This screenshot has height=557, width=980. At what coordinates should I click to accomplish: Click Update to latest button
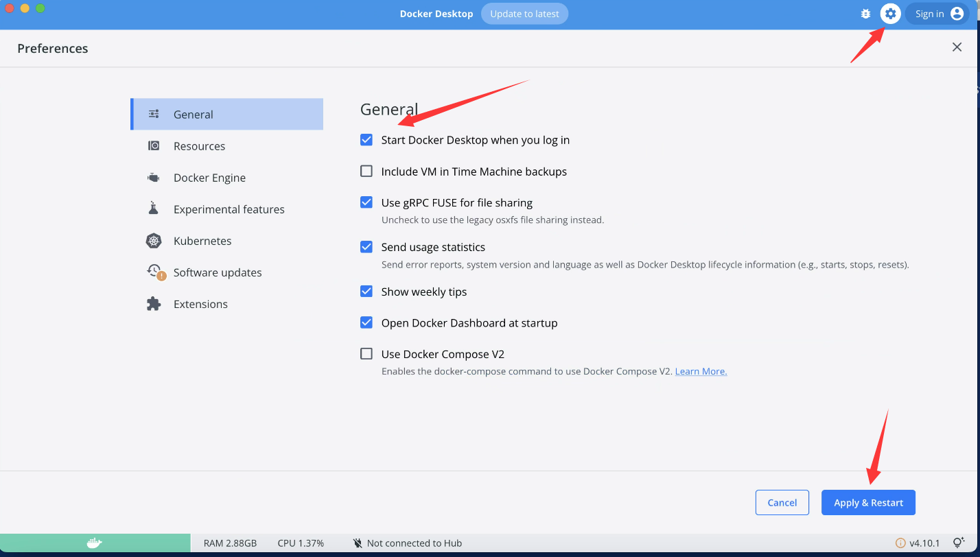point(524,14)
